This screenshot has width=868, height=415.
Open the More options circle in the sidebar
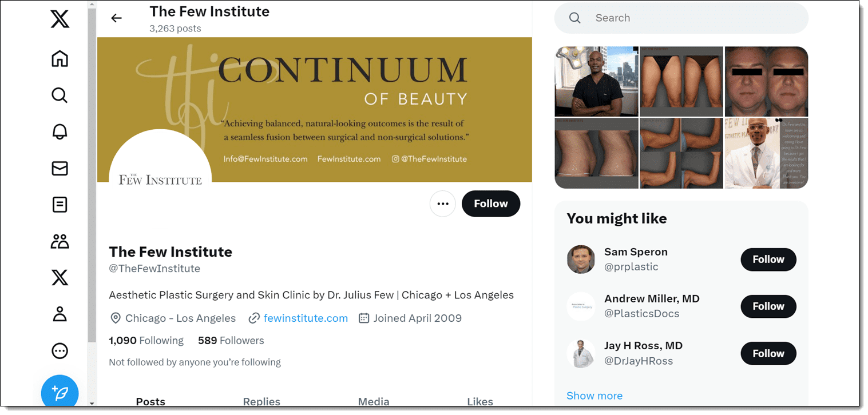[x=60, y=350]
